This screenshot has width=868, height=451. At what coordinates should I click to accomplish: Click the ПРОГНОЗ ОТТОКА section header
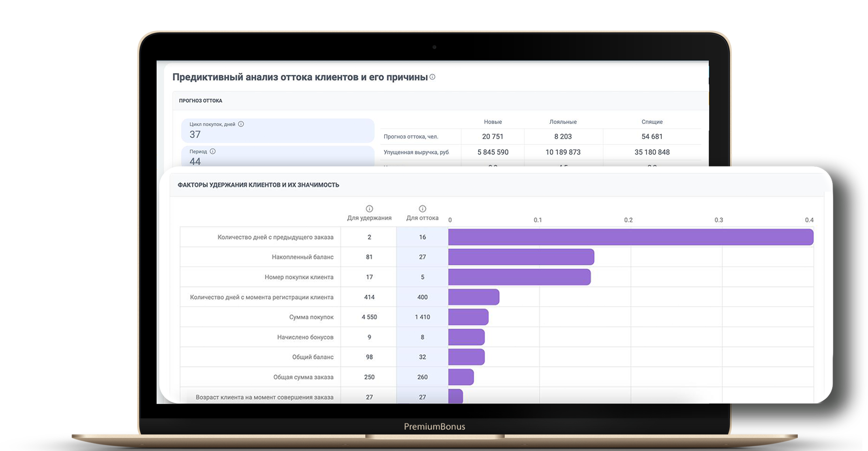pos(201,101)
